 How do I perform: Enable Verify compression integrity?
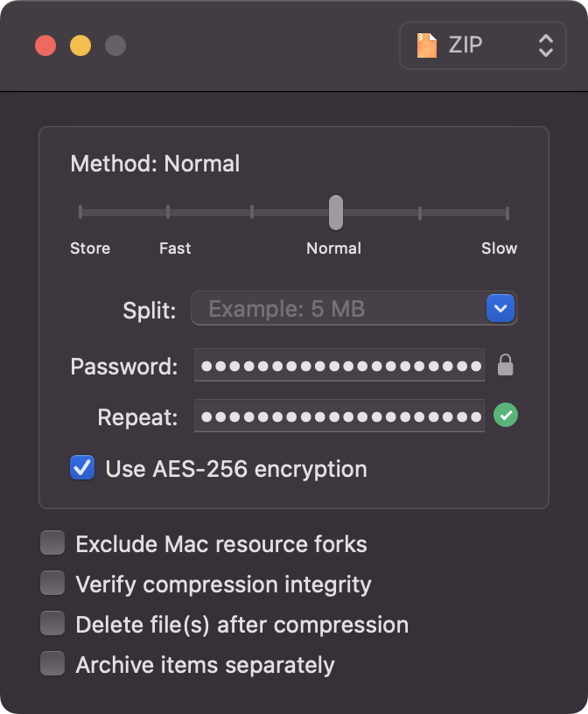click(x=52, y=583)
